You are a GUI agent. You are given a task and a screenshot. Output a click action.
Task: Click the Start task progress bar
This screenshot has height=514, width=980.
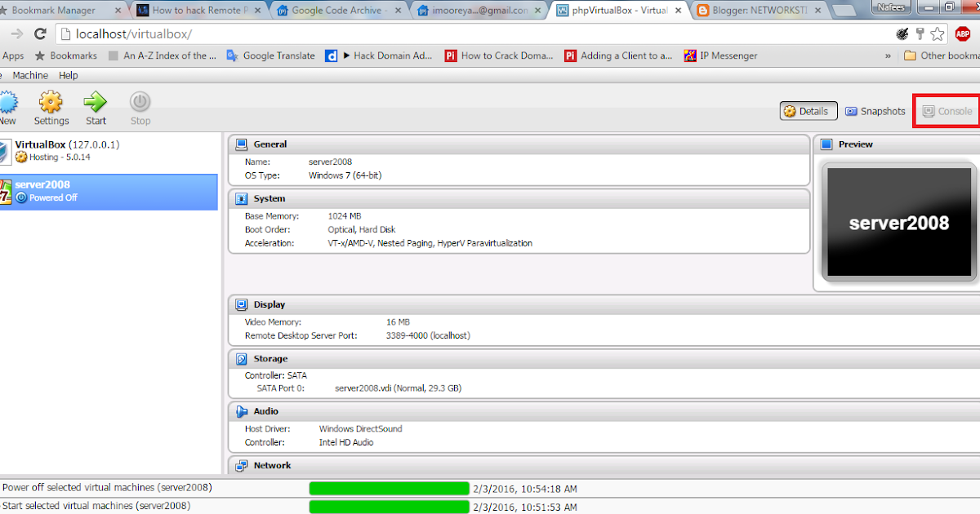[x=389, y=507]
